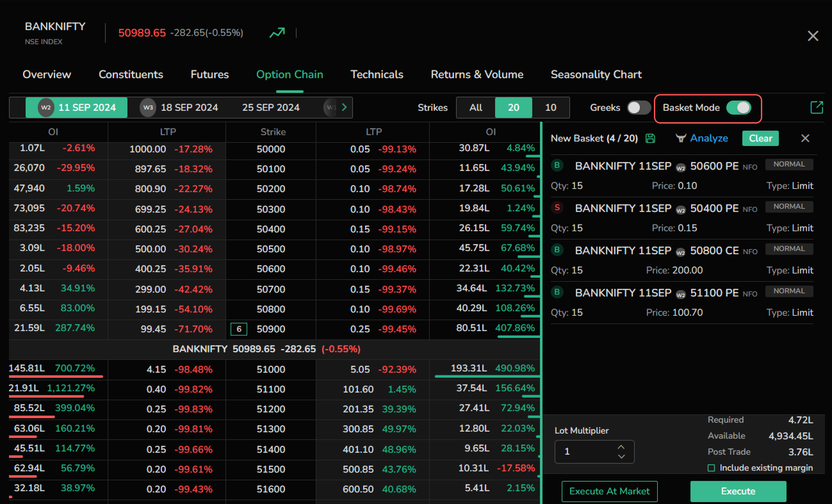Click the W3 week badge on 18 SEP expiry
The height and width of the screenshot is (504, 832).
pyautogui.click(x=148, y=107)
